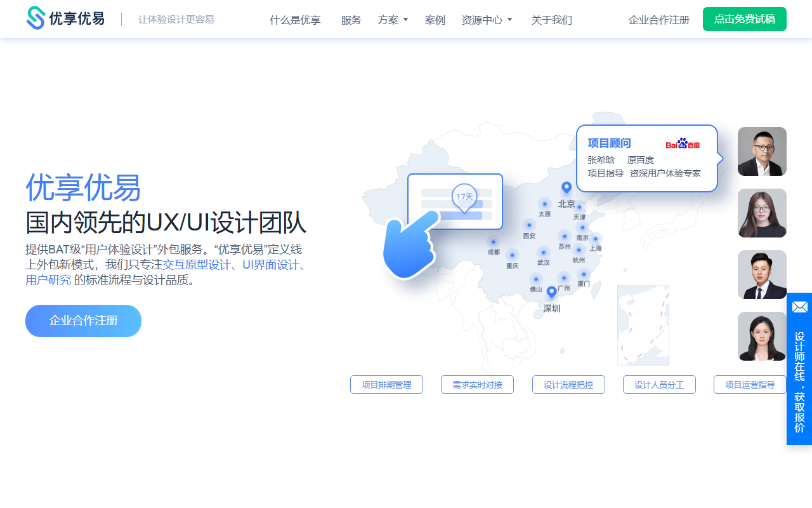Viewport: 812px width, 508px height.
Task: Click the woman with glasses portrait thumbnail
Action: [762, 213]
